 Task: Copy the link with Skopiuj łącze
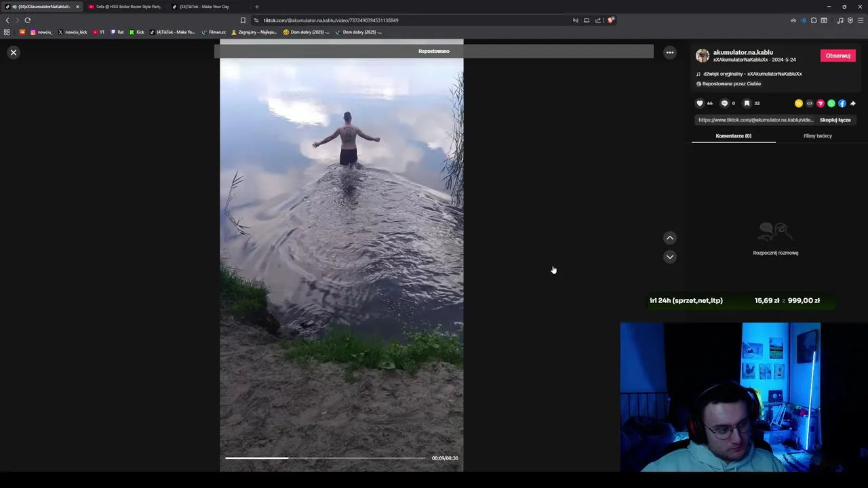click(835, 120)
